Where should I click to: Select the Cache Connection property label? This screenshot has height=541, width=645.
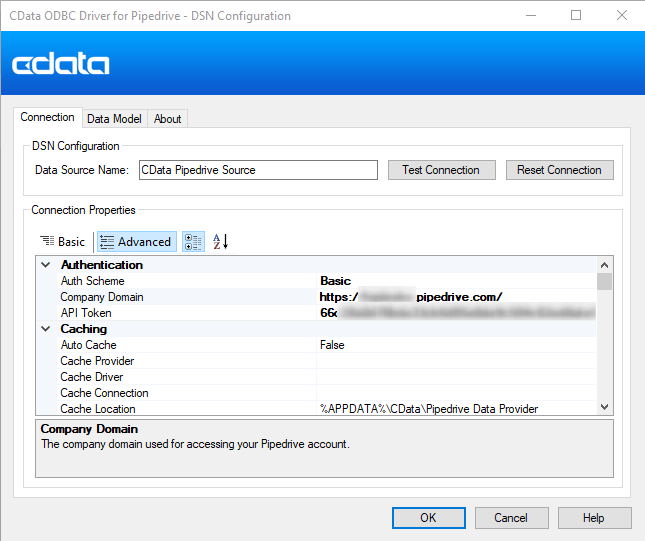104,393
